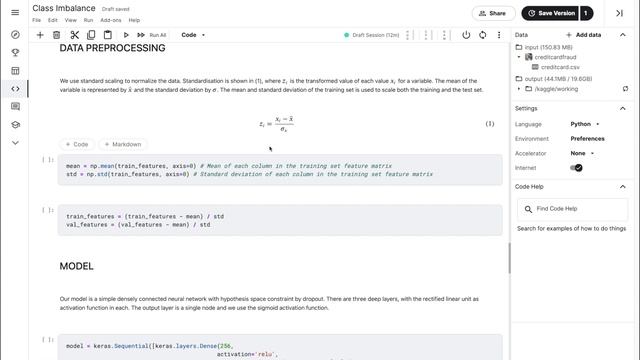Image resolution: width=640 pixels, height=360 pixels.
Task: Click Run All button
Action: tap(152, 35)
